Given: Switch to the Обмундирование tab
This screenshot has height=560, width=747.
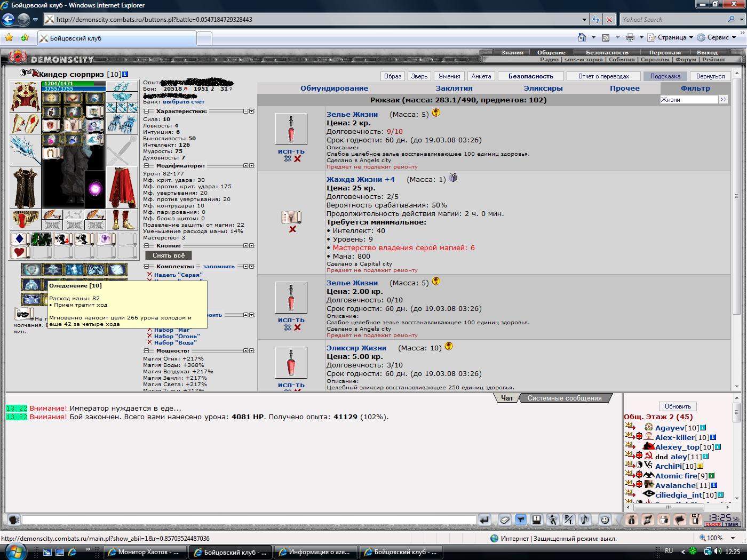Looking at the screenshot, I should click(334, 88).
